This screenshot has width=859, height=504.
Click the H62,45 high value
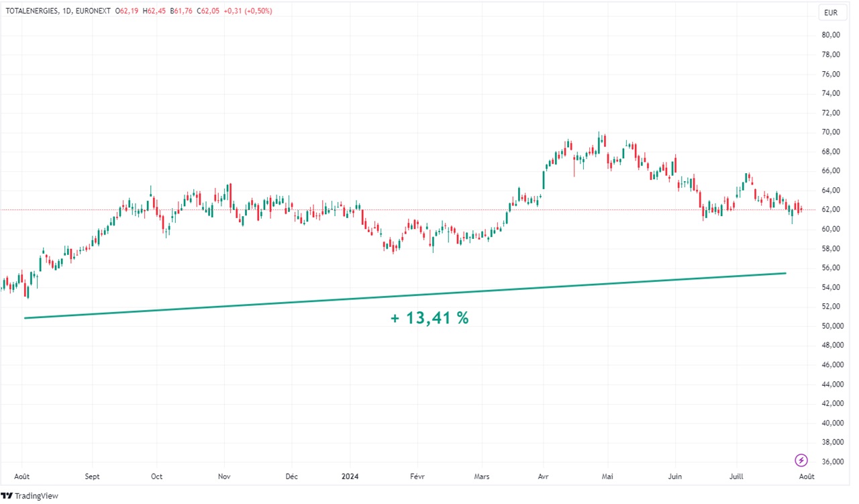click(154, 11)
